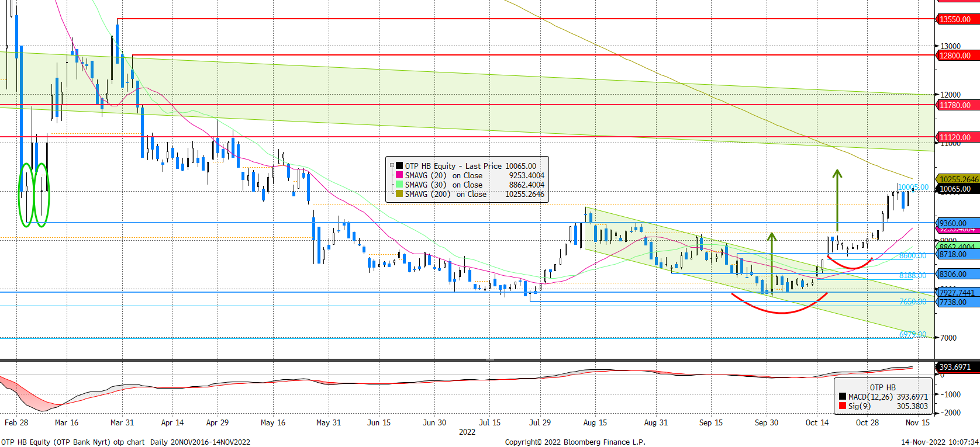Click the 305.3803 signal value
Screen dimensions: 980x447
point(912,406)
